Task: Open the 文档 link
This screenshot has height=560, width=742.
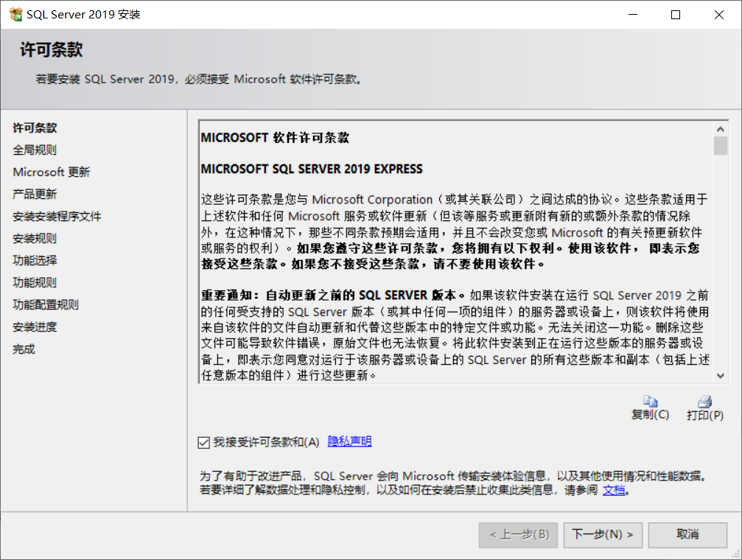Action: click(x=614, y=490)
